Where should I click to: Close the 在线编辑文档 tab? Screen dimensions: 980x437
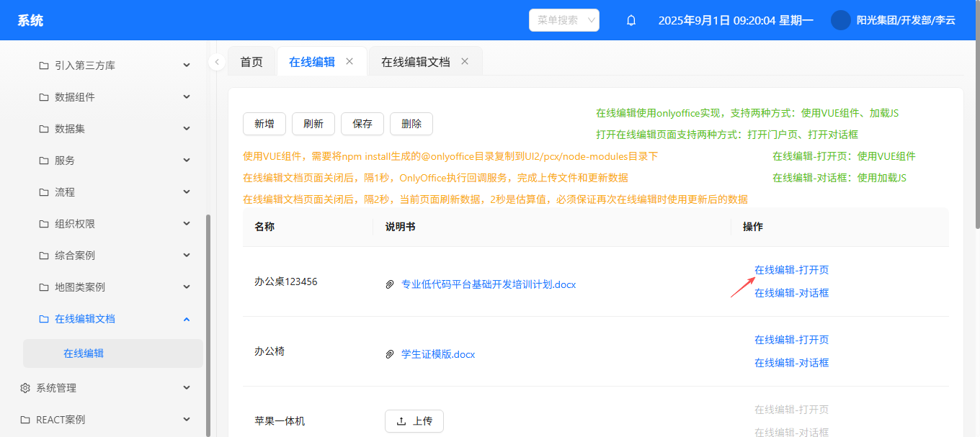[x=465, y=61]
